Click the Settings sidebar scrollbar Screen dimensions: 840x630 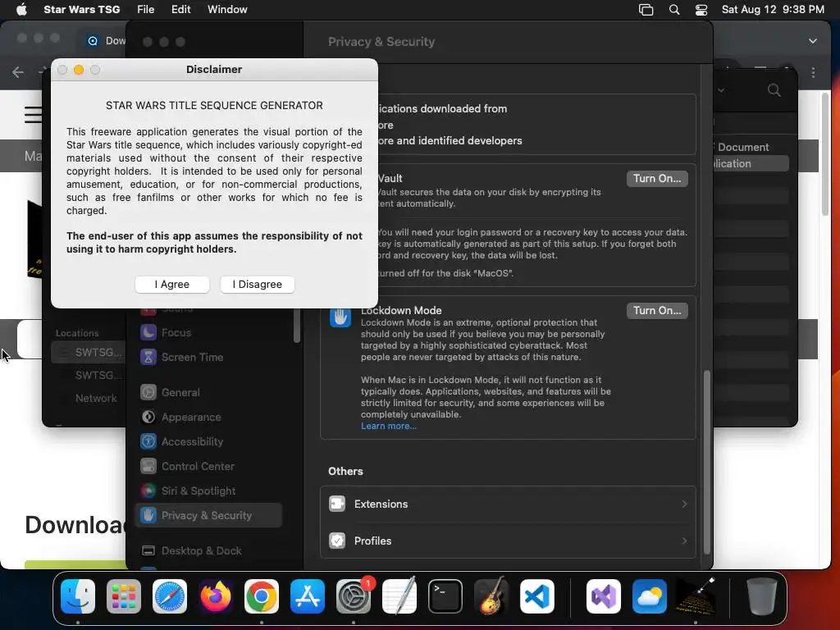click(296, 325)
